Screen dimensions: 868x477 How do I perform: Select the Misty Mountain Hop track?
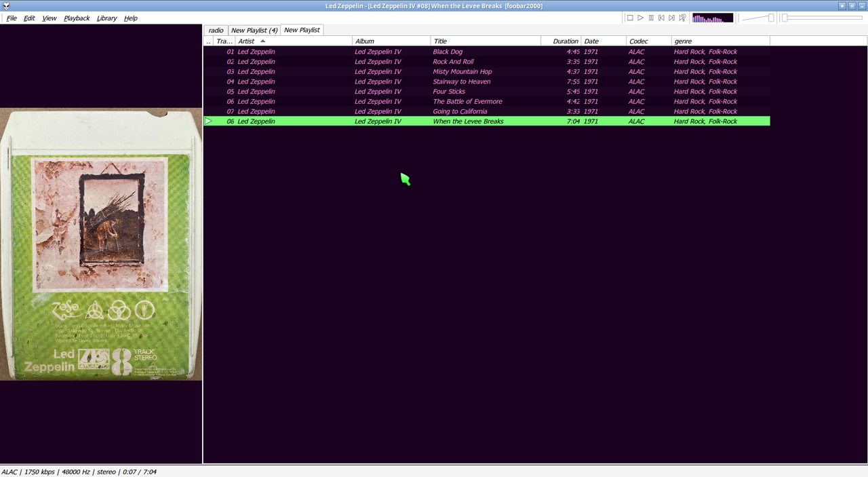pyautogui.click(x=487, y=71)
